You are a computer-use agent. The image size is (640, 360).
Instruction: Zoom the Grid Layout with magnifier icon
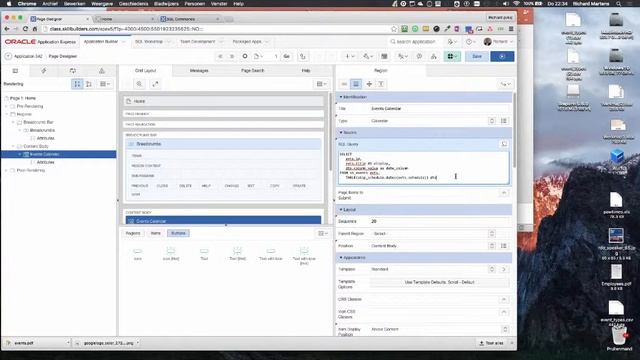[x=139, y=84]
